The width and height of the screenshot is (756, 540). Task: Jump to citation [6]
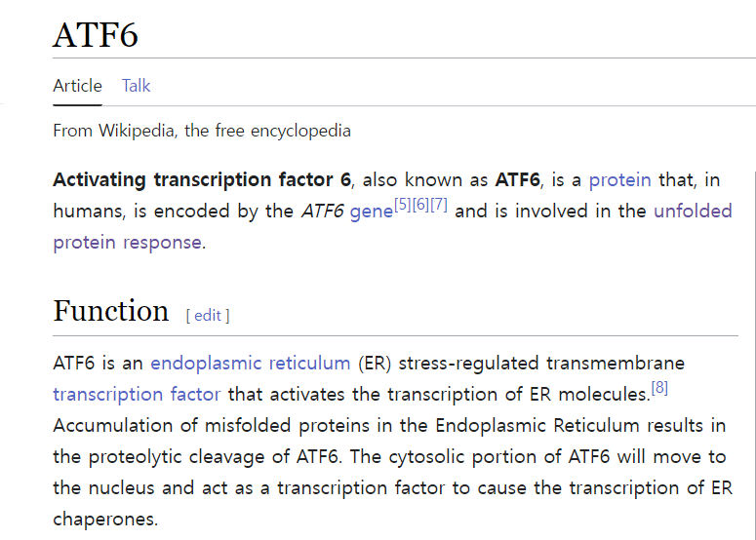[x=420, y=205]
